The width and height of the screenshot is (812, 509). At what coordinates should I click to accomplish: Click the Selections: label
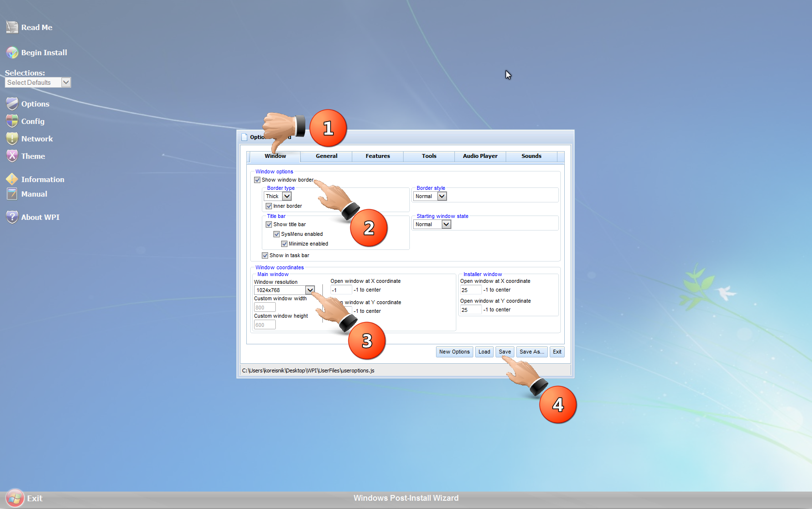(x=25, y=73)
